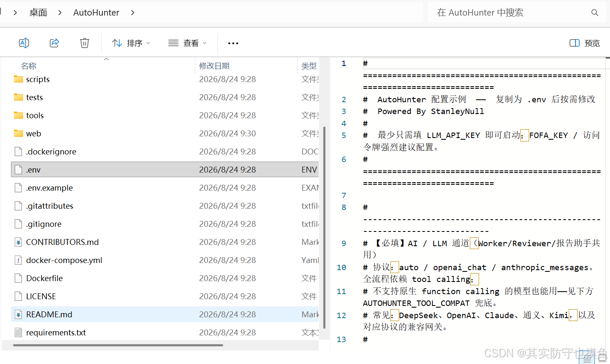Click the search magnifier icon

tap(595, 13)
